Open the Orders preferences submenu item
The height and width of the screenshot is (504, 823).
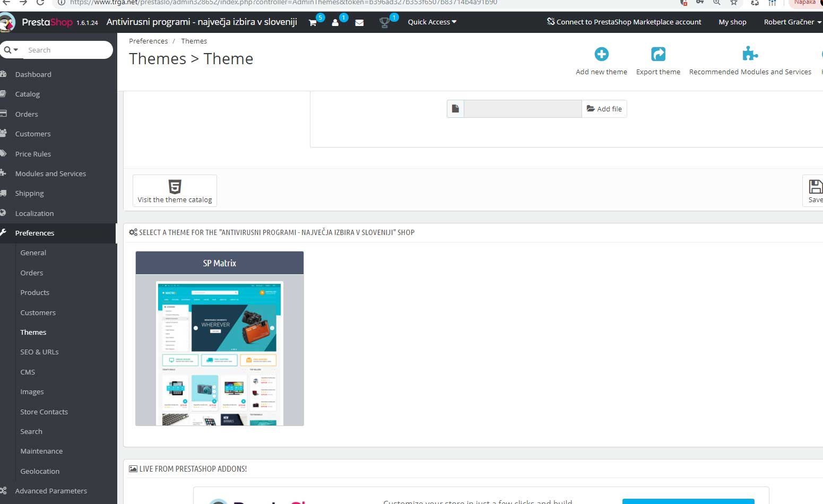pos(32,273)
